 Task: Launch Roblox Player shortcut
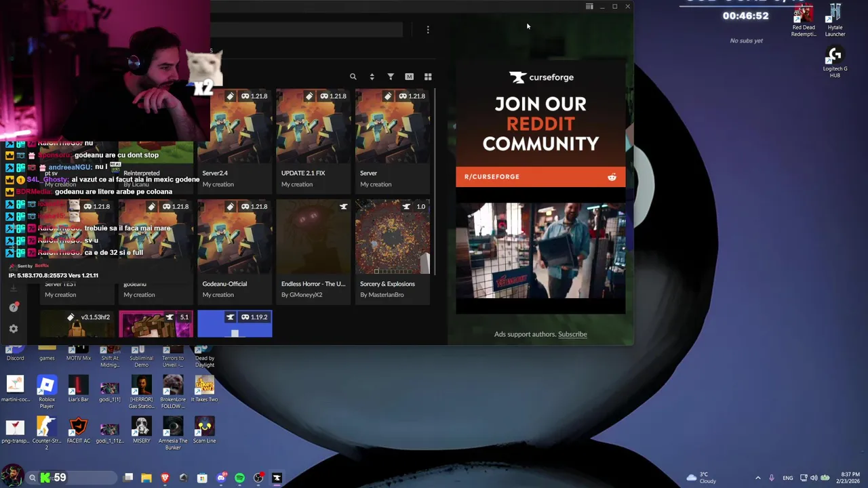[x=47, y=392]
